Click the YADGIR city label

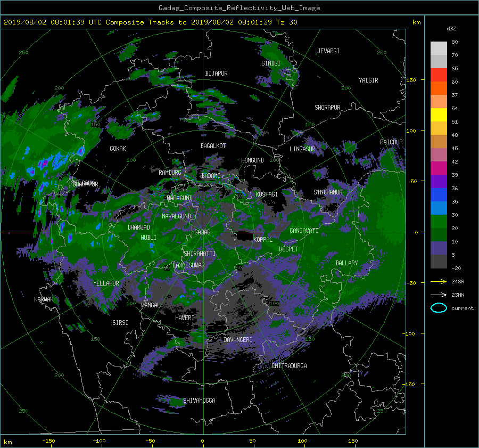(368, 80)
